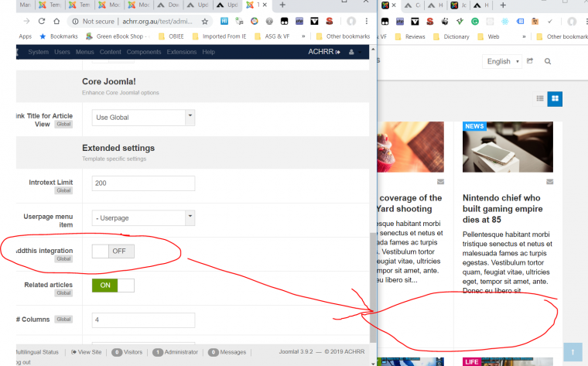Click the share/login icon beside English selector
This screenshot has width=588, height=366.
tap(530, 61)
